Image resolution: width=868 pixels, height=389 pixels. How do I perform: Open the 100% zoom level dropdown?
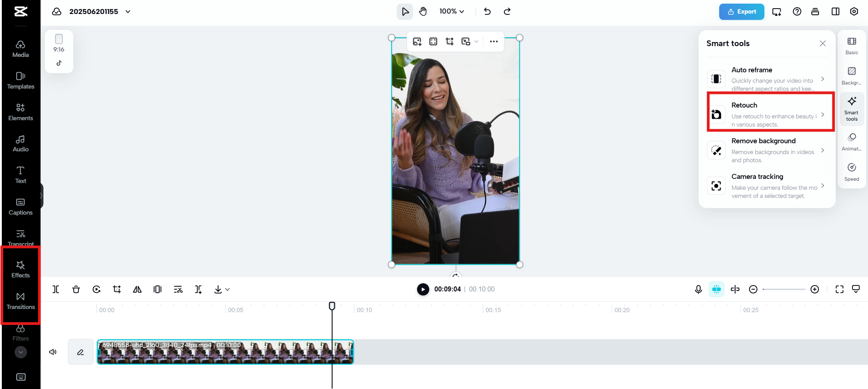pos(451,11)
